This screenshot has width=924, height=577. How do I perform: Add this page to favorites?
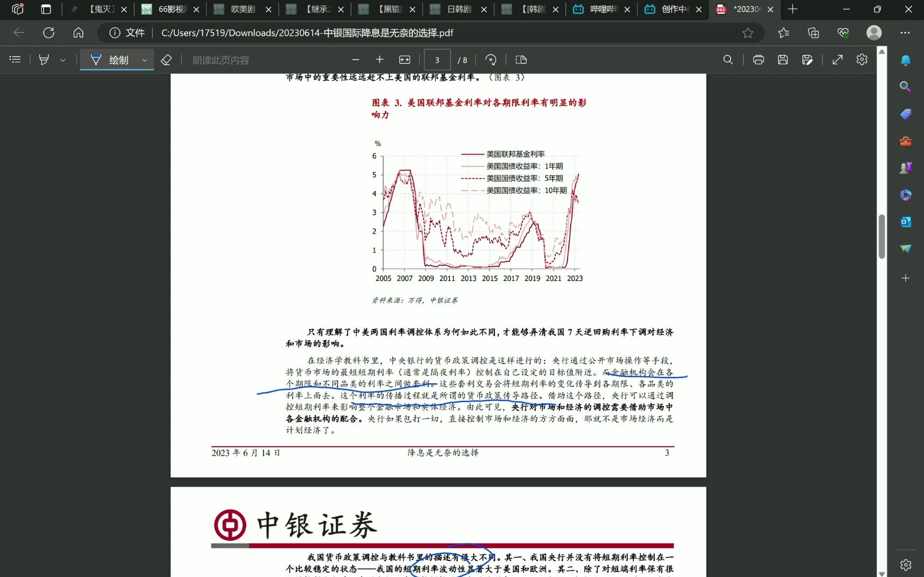[747, 33]
